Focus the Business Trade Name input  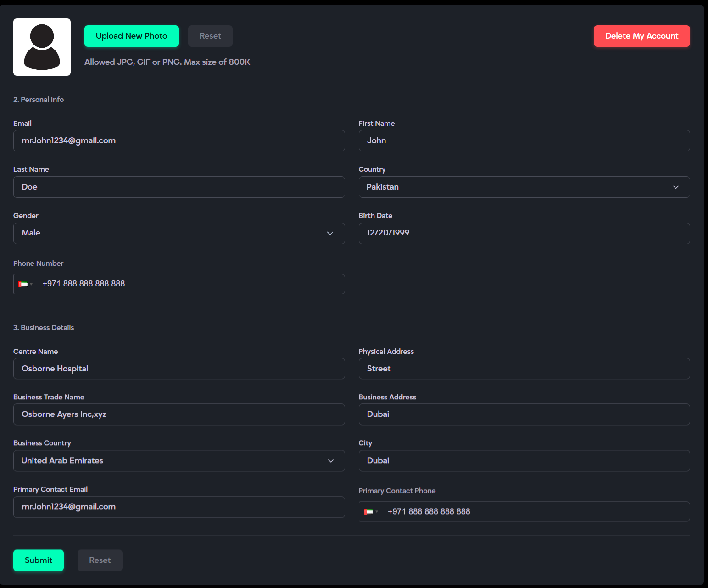pos(178,414)
